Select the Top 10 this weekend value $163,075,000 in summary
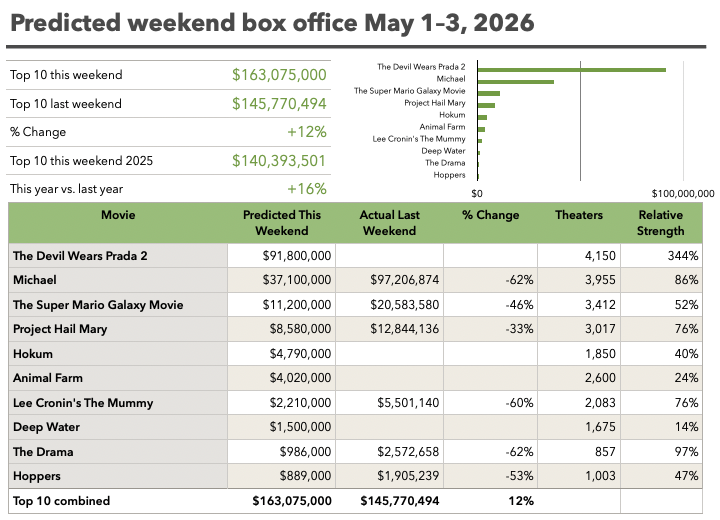The image size is (720, 520). (279, 75)
